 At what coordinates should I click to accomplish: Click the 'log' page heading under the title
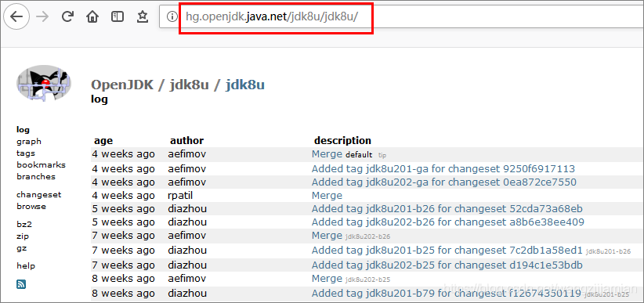tap(99, 99)
